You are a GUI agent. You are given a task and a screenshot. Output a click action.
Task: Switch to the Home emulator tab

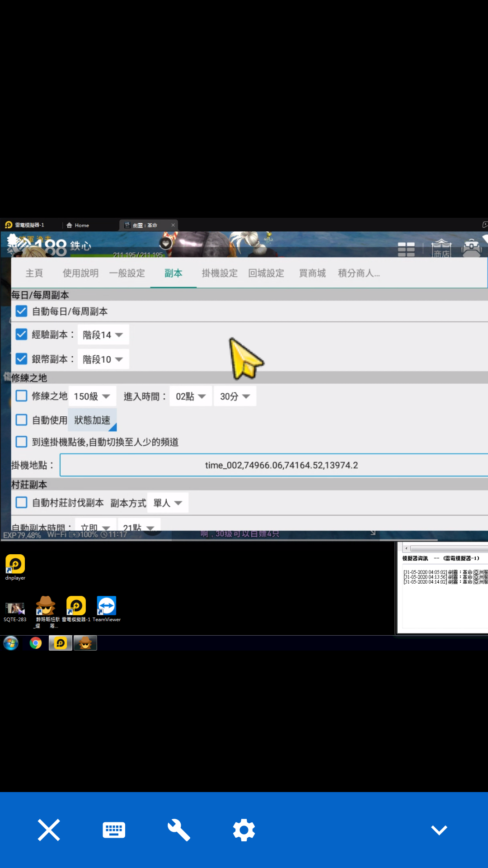click(78, 225)
